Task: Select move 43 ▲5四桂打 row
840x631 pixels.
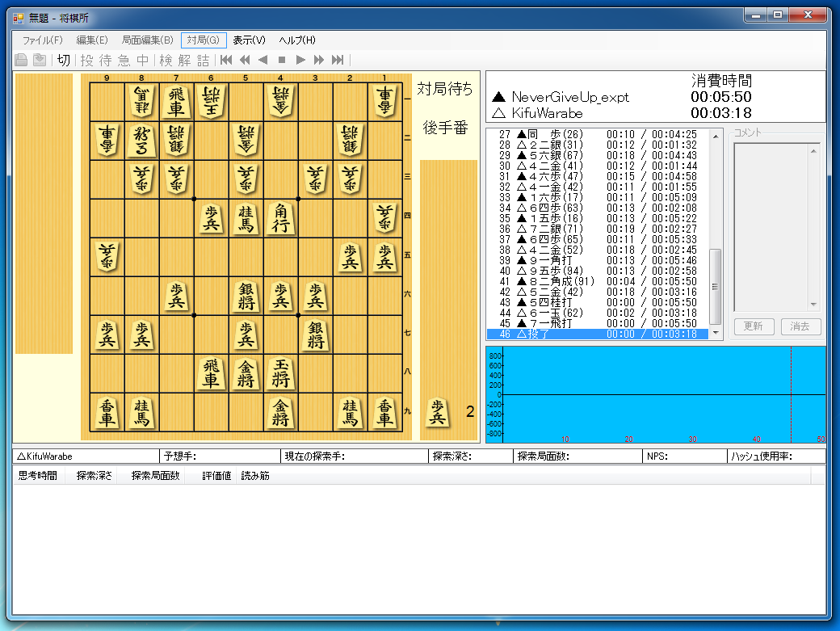Action: click(598, 303)
